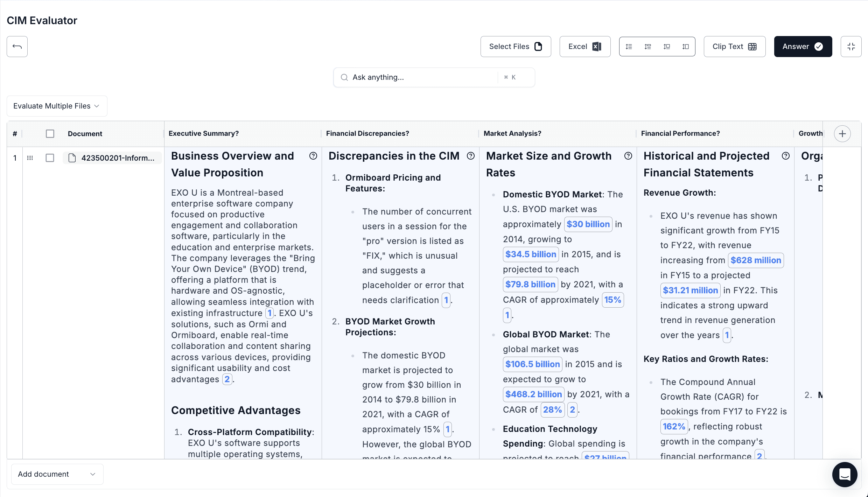Click the help icon in Discrepancies cell
Screen dimensions: 868x497
click(471, 156)
